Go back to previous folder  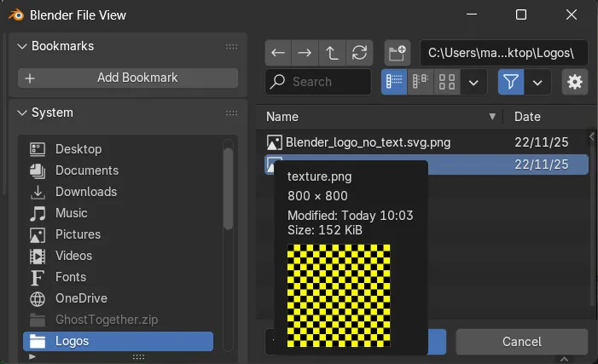click(278, 53)
